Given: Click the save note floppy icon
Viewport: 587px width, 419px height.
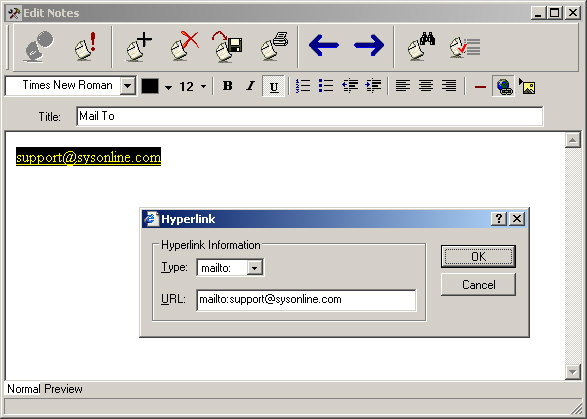Looking at the screenshot, I should 227,46.
